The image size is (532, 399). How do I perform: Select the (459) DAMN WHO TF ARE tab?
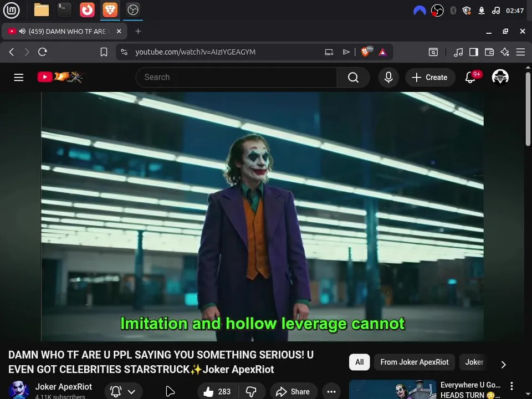click(x=64, y=31)
